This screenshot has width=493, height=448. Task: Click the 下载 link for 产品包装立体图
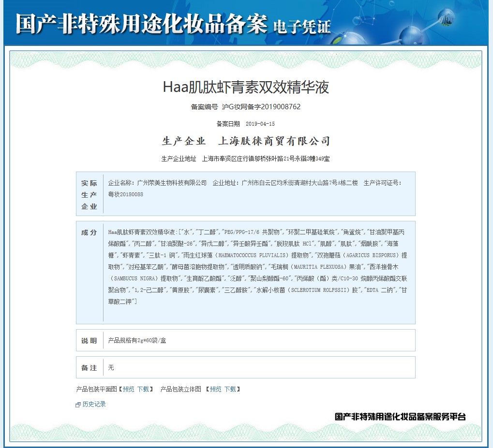pyautogui.click(x=230, y=389)
